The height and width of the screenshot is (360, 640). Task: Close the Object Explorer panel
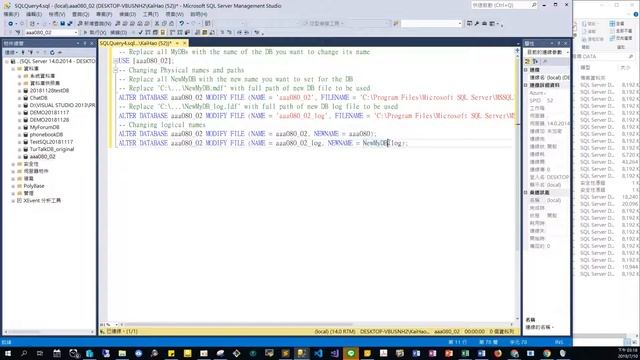(x=91, y=43)
